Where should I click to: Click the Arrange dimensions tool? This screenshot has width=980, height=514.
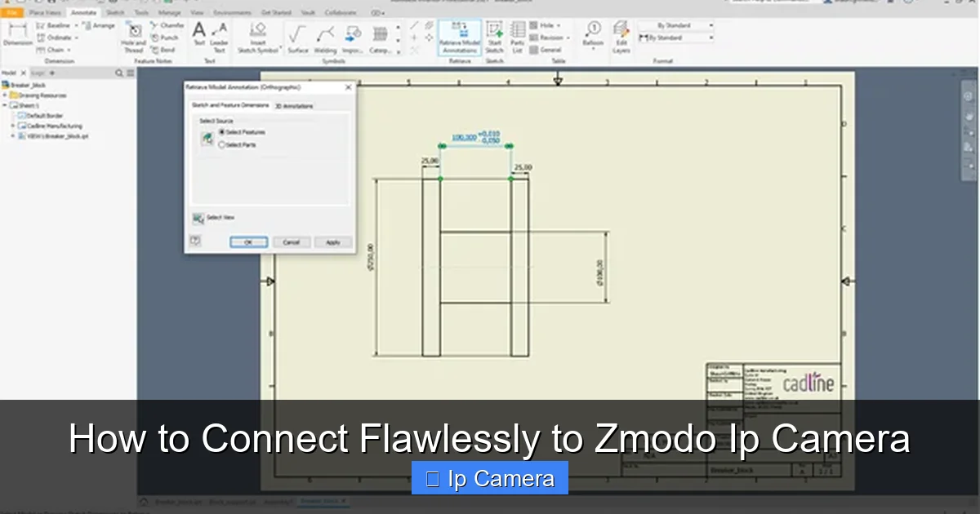pos(98,25)
